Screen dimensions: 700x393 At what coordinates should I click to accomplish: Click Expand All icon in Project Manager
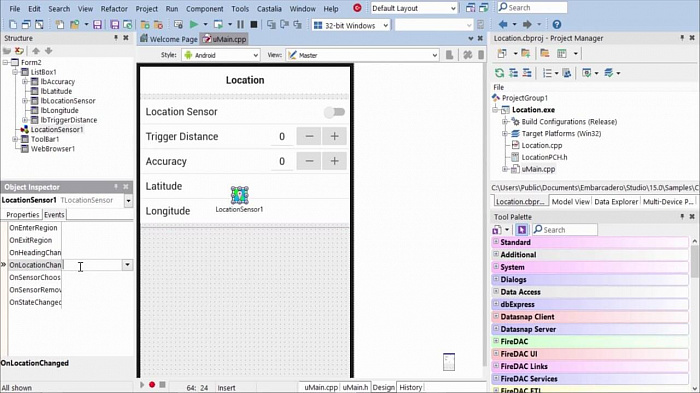[x=513, y=73]
